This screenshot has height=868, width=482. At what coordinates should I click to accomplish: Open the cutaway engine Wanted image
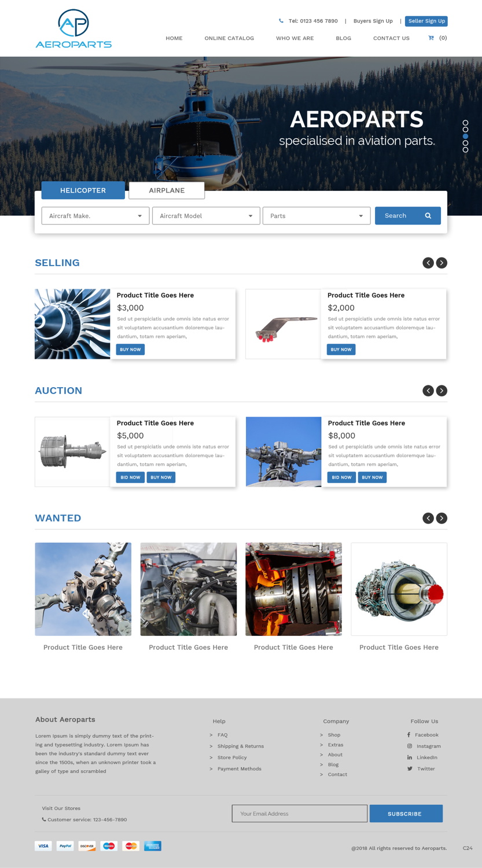(294, 589)
